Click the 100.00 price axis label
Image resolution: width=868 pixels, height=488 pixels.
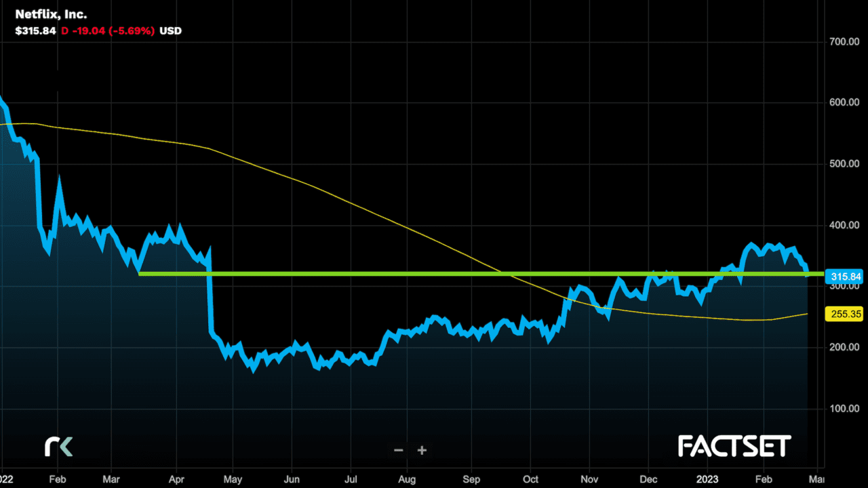coord(844,409)
